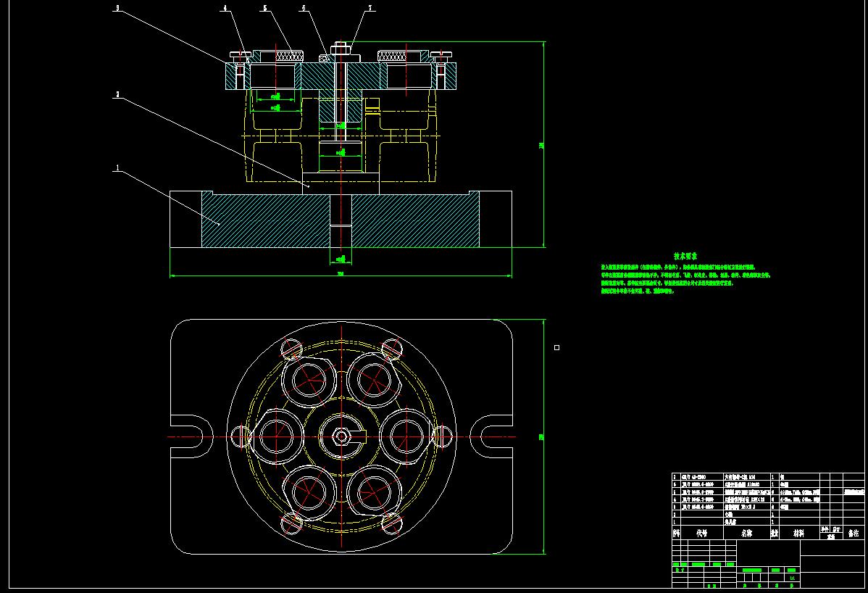Image resolution: width=868 pixels, height=593 pixels.
Task: Select part balloon number 4 label
Action: pos(225,8)
